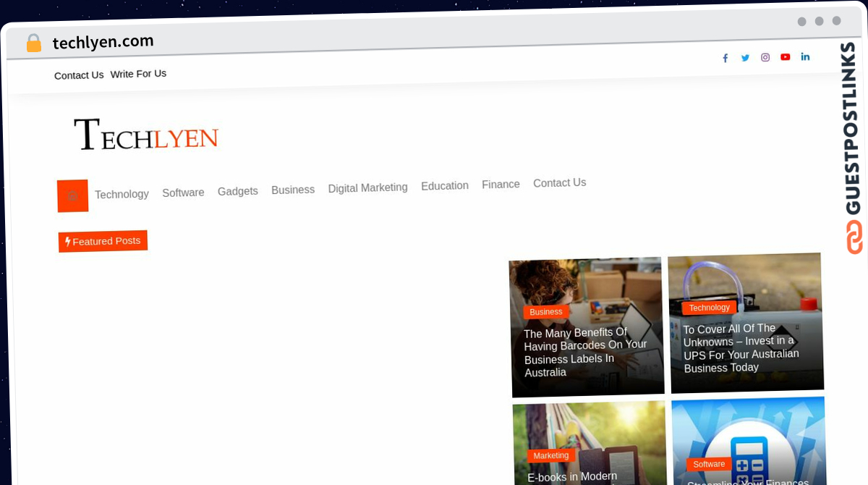Viewport: 868px width, 485px height.
Task: Open the 'E-books in Modern' article title
Action: [x=572, y=477]
